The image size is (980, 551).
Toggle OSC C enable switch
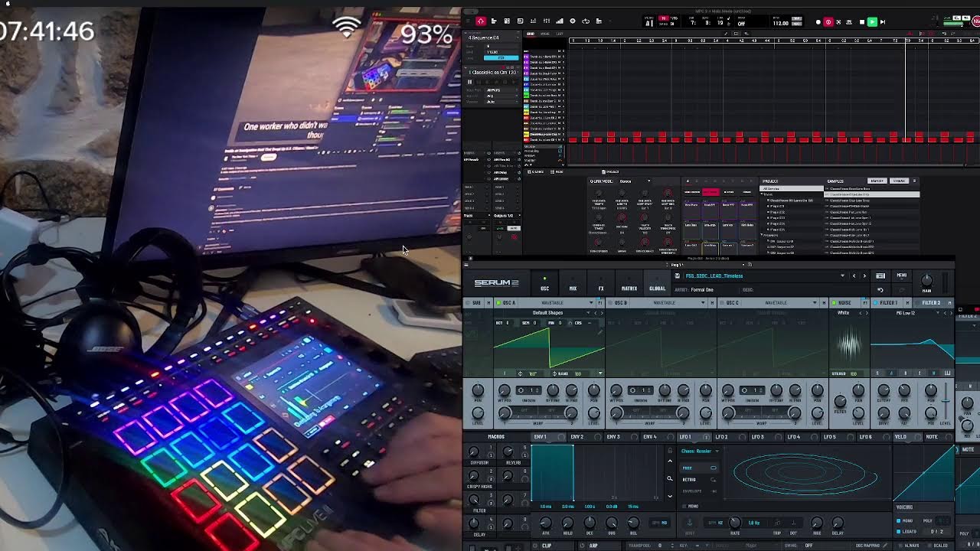[x=721, y=303]
